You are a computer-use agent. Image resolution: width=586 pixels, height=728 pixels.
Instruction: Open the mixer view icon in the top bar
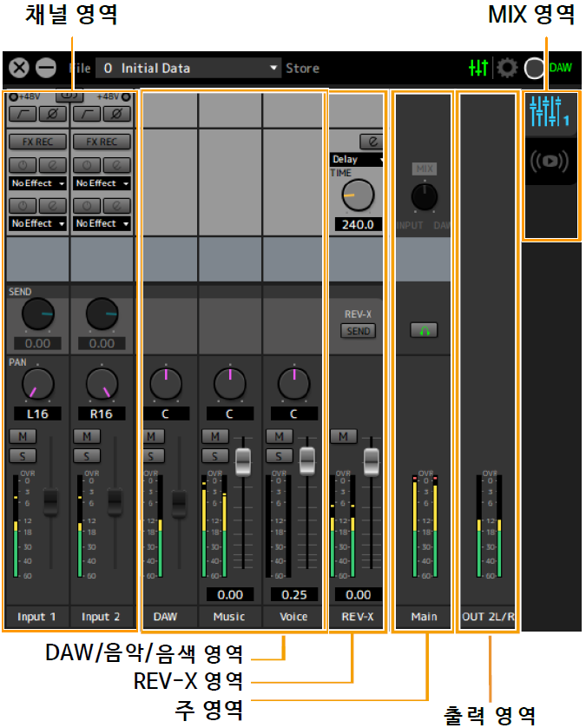[x=477, y=68]
